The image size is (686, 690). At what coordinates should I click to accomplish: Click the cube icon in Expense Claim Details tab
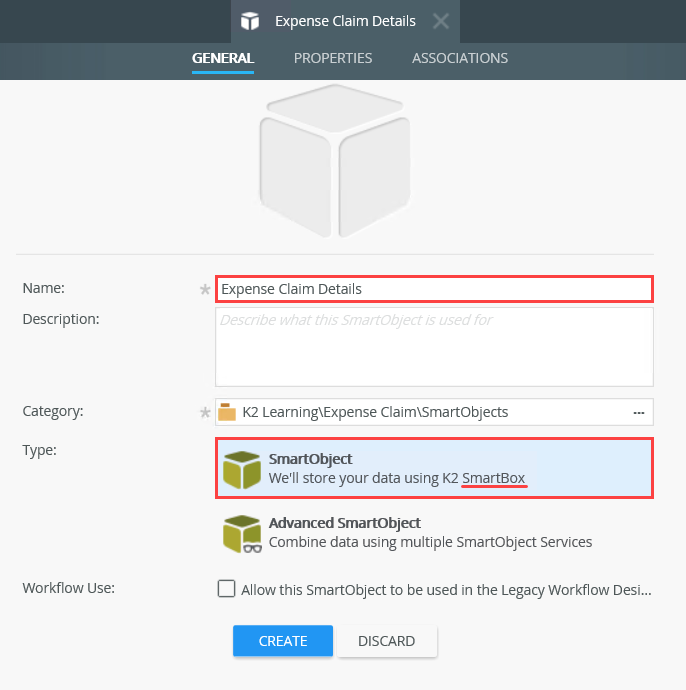pyautogui.click(x=250, y=21)
